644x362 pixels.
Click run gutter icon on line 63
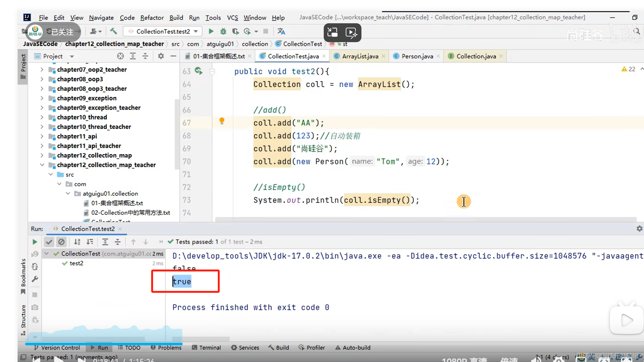[x=198, y=71]
